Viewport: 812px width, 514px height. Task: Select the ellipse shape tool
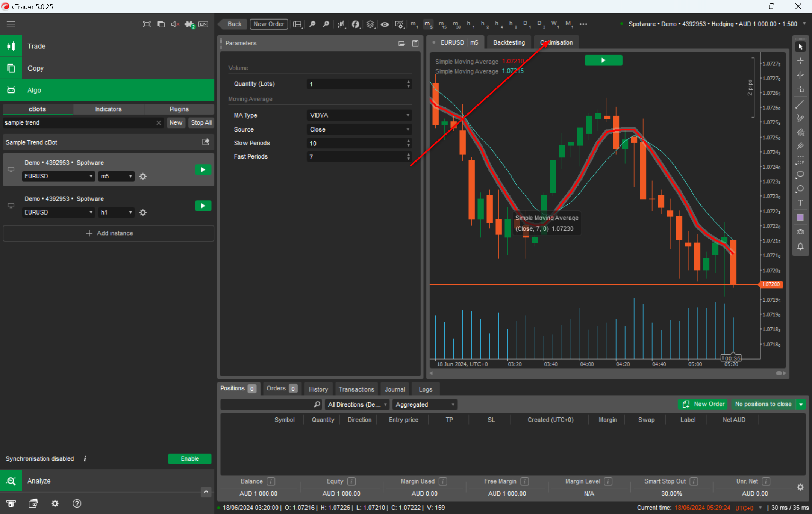point(800,174)
